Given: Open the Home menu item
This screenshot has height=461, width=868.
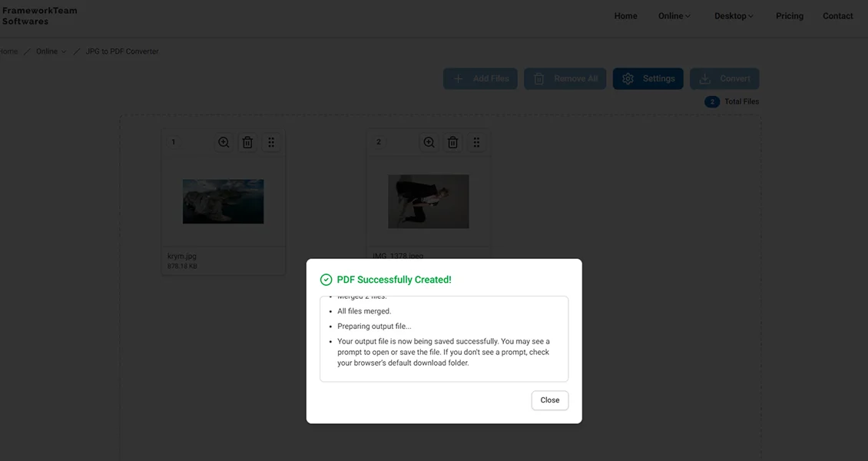Looking at the screenshot, I should 625,16.
